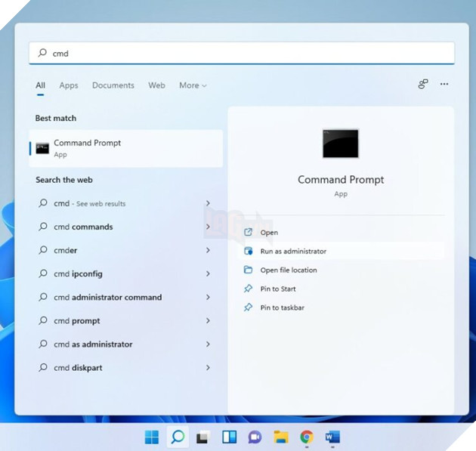Expand the cmd as administrator arrow
The width and height of the screenshot is (476, 451).
pos(208,344)
